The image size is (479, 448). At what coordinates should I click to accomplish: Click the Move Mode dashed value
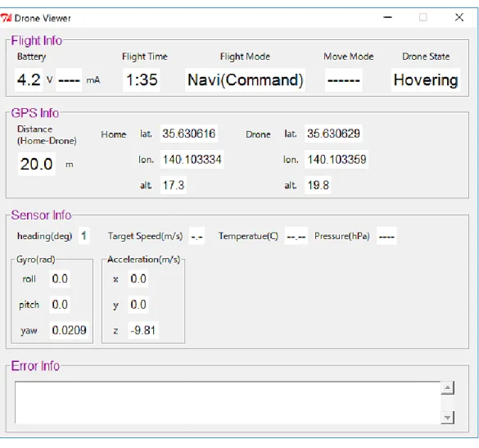(x=344, y=80)
